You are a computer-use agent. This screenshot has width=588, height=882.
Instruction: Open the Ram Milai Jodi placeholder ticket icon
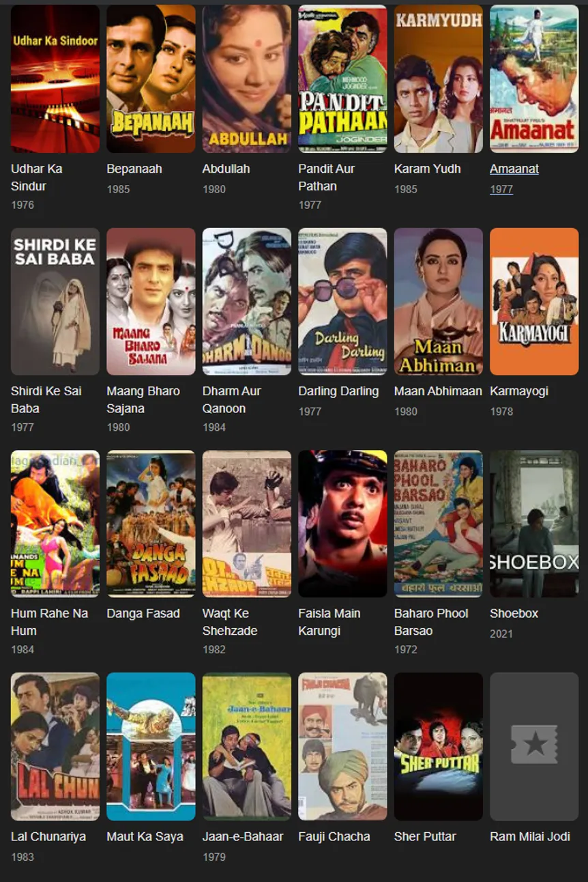pos(534,746)
